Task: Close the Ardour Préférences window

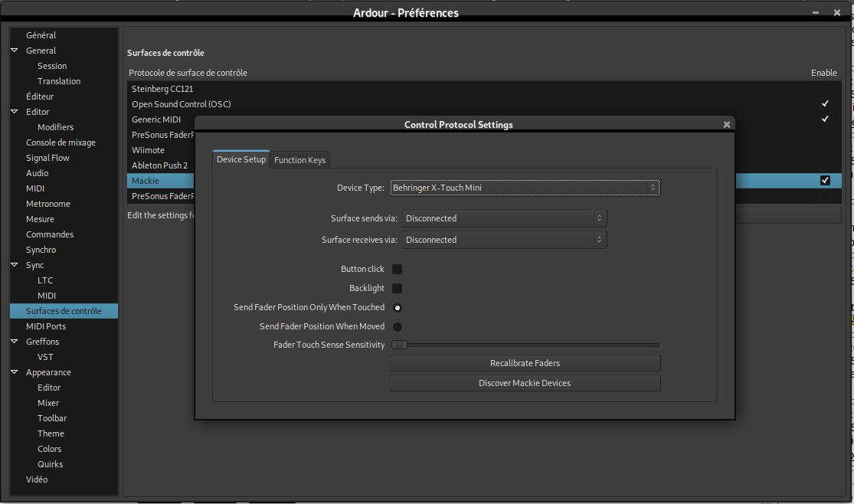Action: pyautogui.click(x=837, y=12)
